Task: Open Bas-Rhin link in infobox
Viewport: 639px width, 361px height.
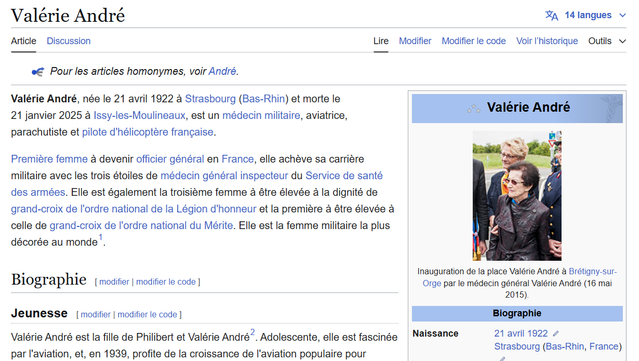Action: pos(564,347)
